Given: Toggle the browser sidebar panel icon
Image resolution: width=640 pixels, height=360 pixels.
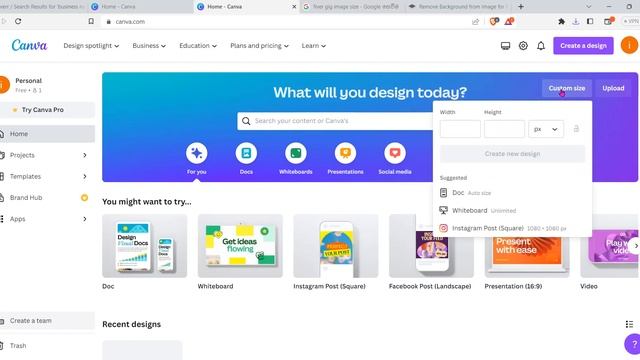Looking at the screenshot, I should (x=590, y=21).
